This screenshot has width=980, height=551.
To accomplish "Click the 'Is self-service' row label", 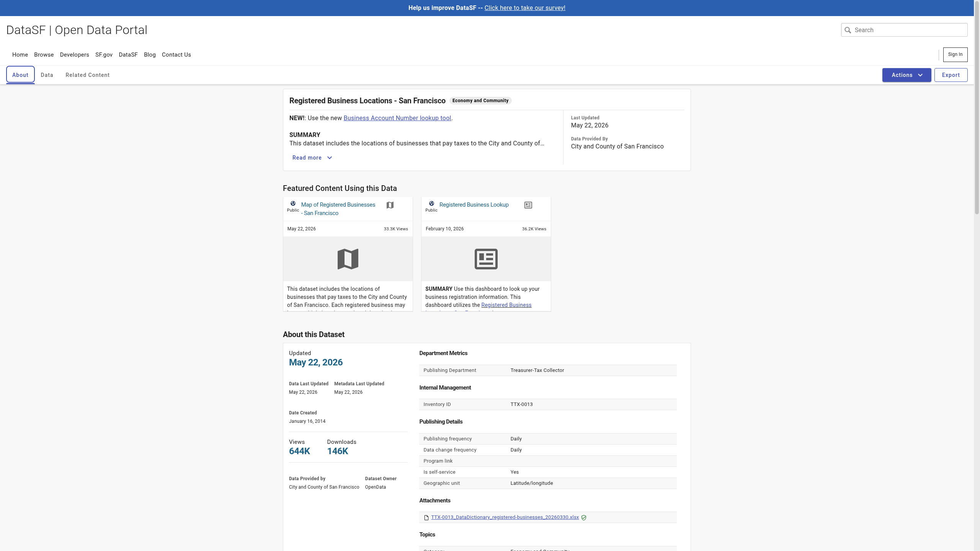I will coord(439,472).
